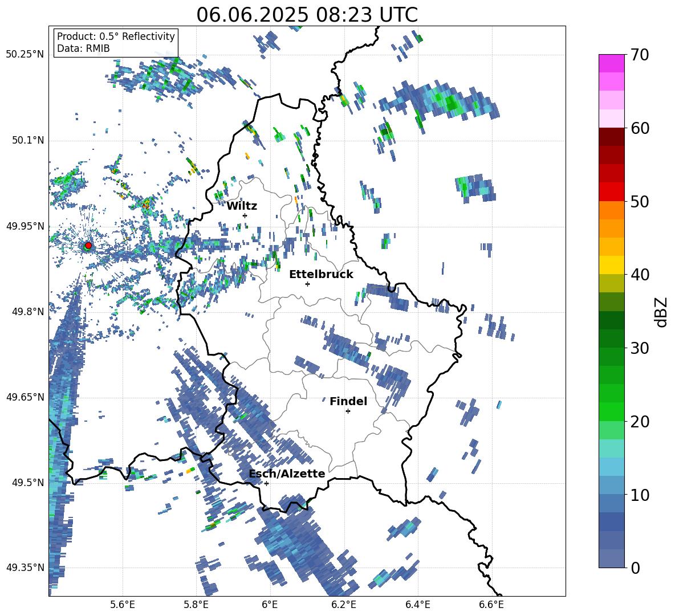Click the Ettelbruck city label
Viewport: 675px width, 616px height.
[321, 275]
